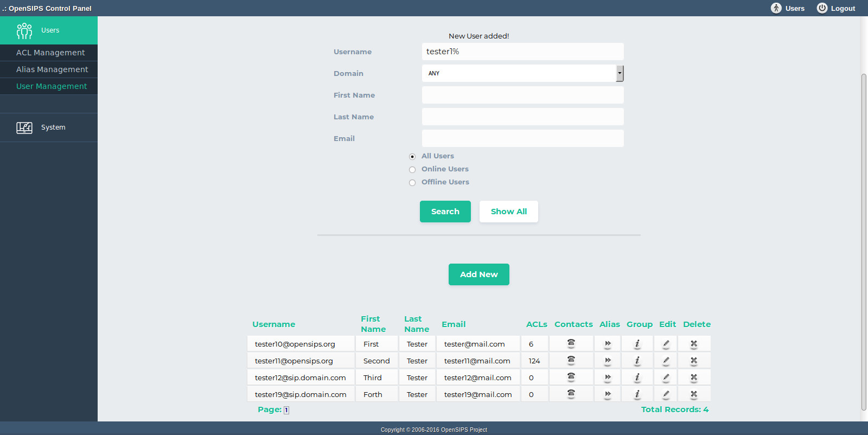The image size is (868, 435).
Task: Click the page vertical scrollbar
Action: (x=864, y=241)
